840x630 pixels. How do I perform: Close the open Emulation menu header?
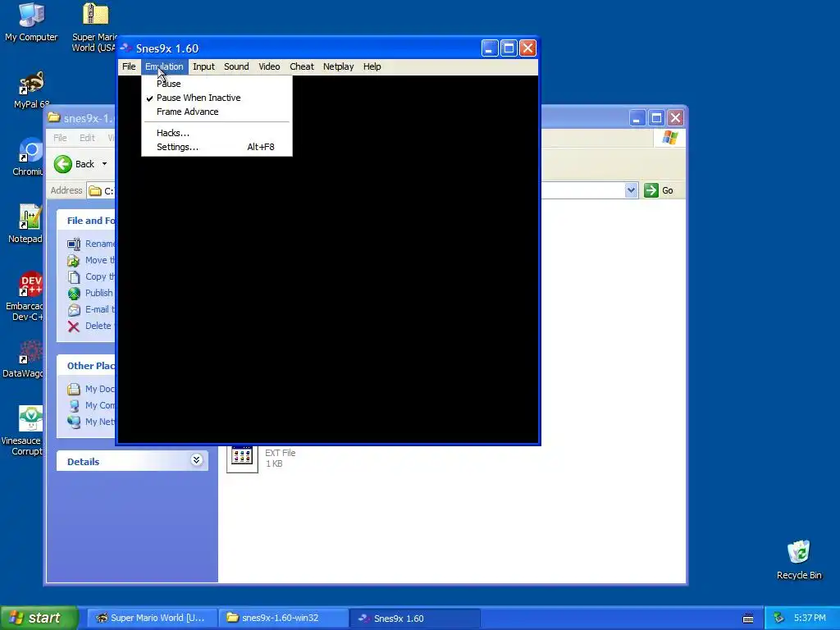[x=164, y=66]
